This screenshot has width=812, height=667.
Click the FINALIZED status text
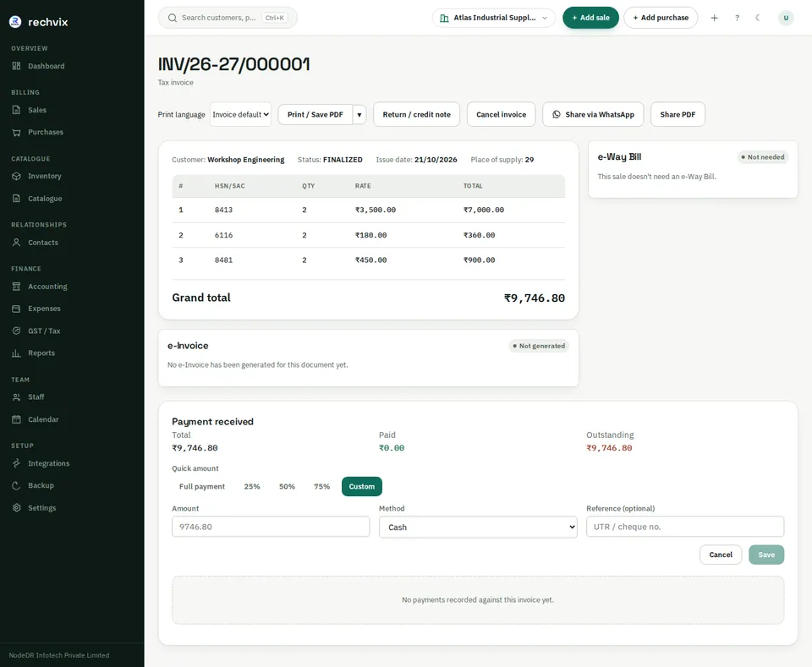point(343,160)
